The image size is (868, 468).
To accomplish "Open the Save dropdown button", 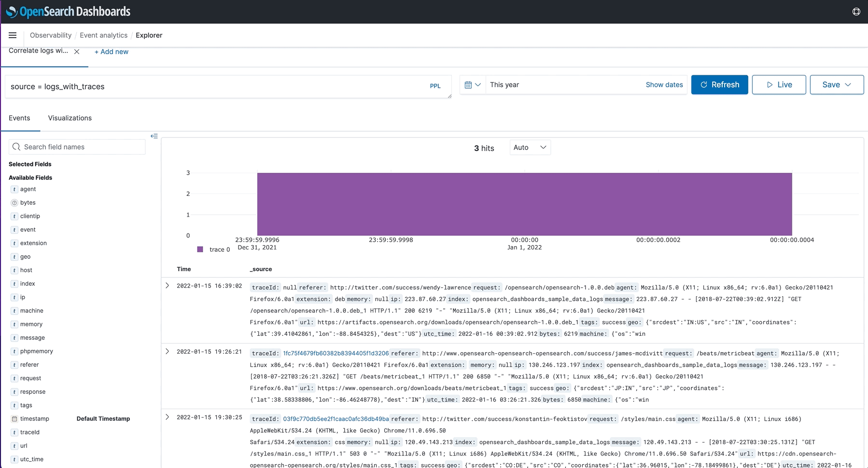I will (836, 85).
